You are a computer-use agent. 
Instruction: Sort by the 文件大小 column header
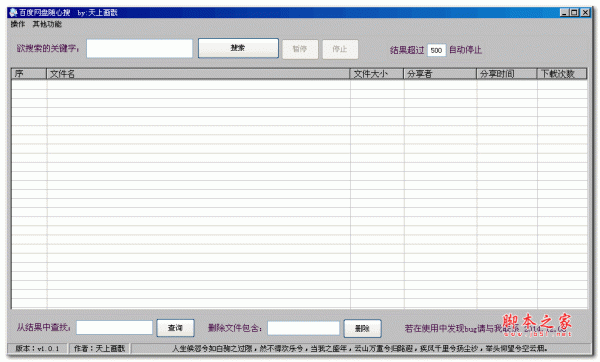click(377, 74)
